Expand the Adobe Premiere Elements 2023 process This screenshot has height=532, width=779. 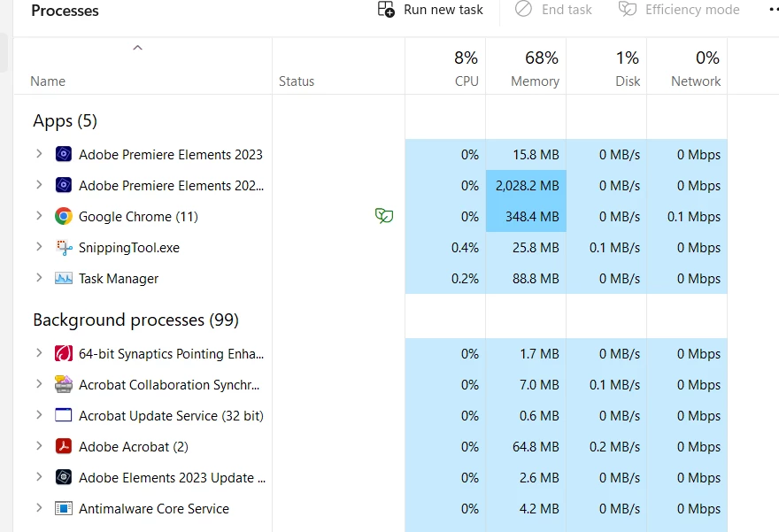pyautogui.click(x=39, y=154)
